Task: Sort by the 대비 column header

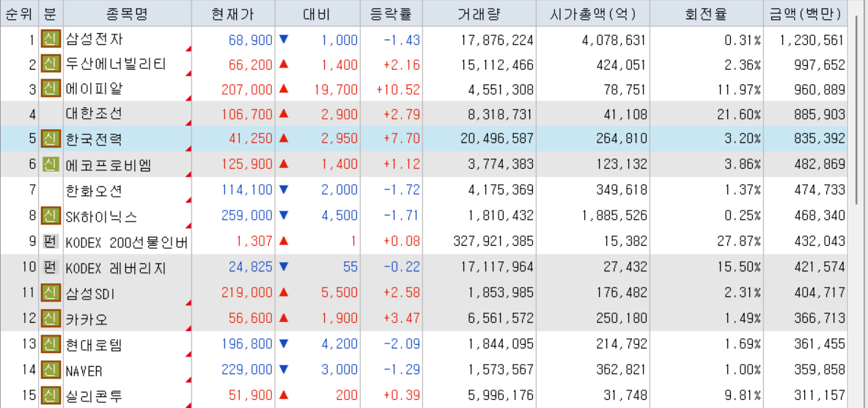Action: click(317, 14)
